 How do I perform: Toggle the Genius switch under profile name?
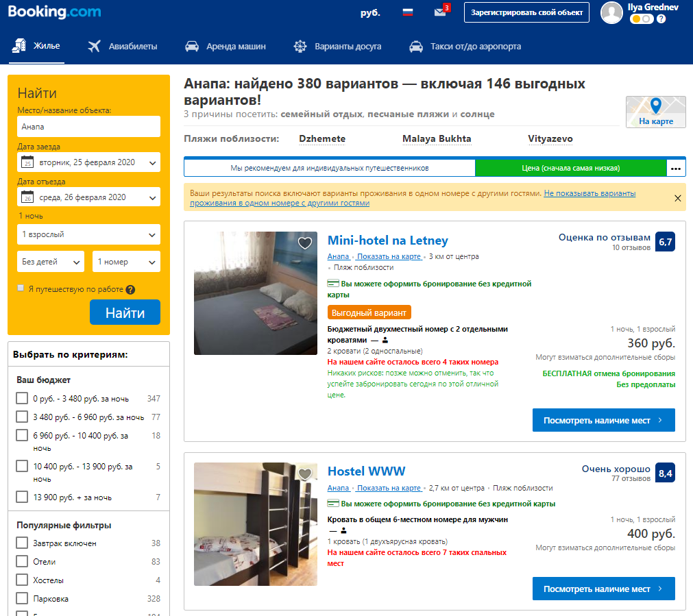point(642,19)
